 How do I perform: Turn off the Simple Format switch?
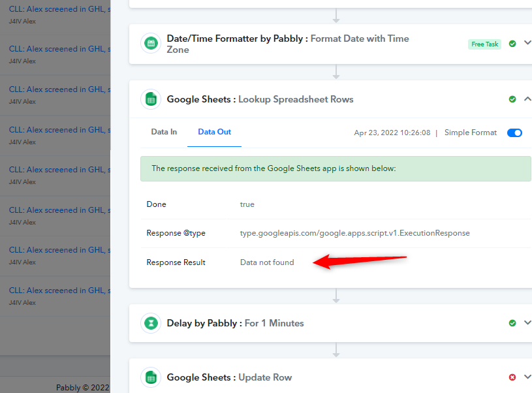pos(514,133)
